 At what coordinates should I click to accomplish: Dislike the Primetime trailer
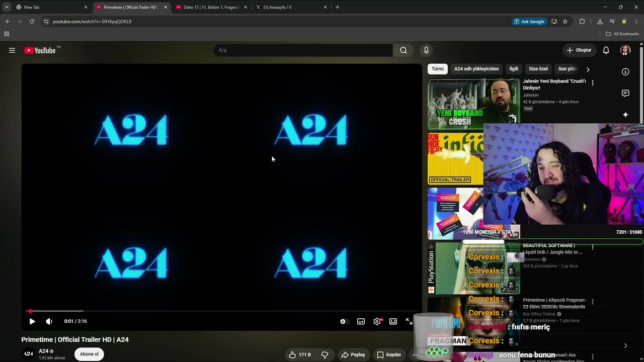(x=325, y=354)
